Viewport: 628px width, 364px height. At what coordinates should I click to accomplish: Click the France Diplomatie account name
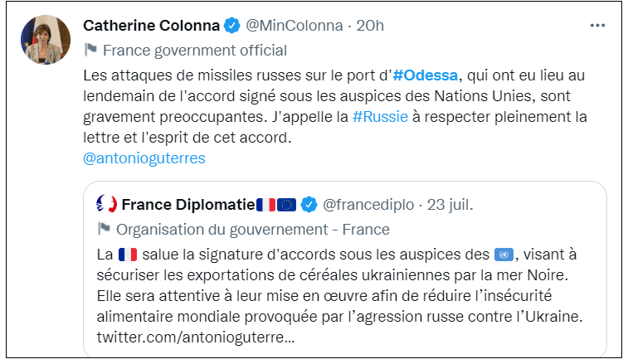(187, 204)
